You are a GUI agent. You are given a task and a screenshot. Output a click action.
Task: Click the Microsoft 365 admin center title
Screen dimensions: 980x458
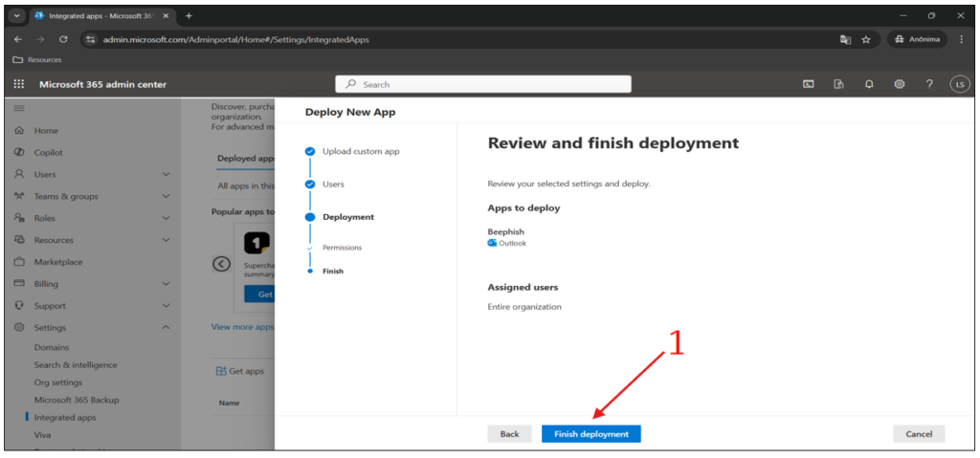(103, 84)
